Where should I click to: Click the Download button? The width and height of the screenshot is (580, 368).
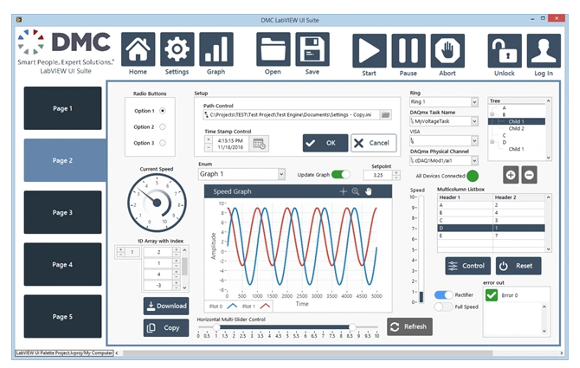(x=166, y=306)
